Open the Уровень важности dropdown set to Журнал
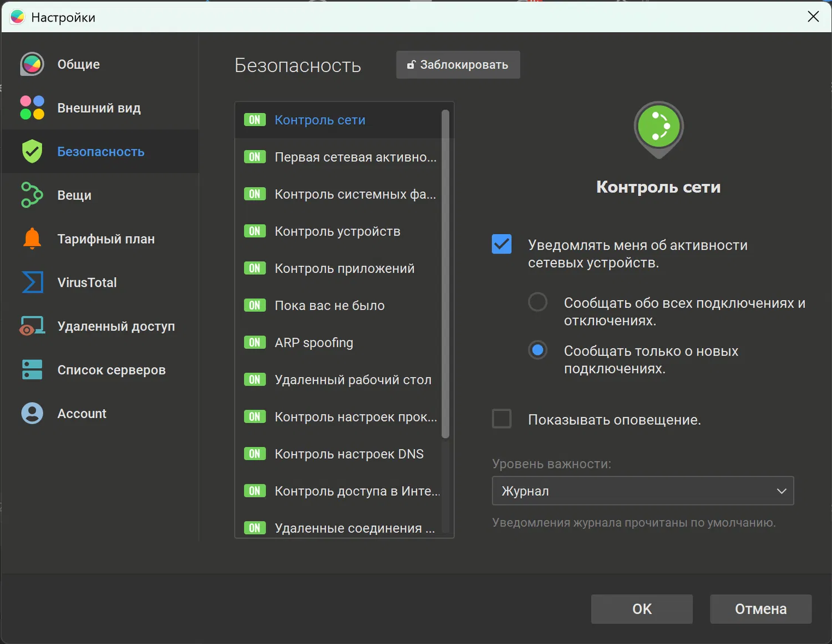The width and height of the screenshot is (832, 644). pyautogui.click(x=642, y=491)
